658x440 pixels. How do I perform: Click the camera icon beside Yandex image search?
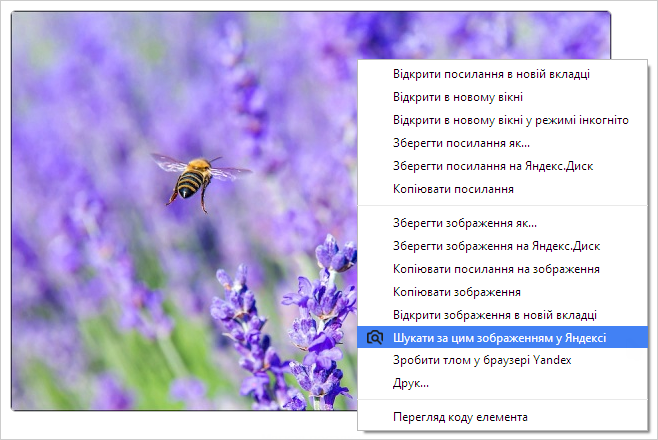point(375,337)
